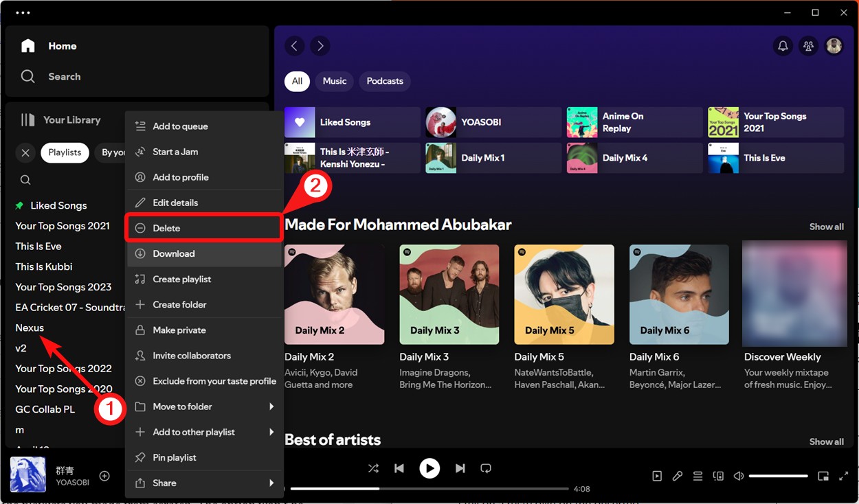Open notifications with the bell icon
This screenshot has height=504, width=859.
coord(783,45)
